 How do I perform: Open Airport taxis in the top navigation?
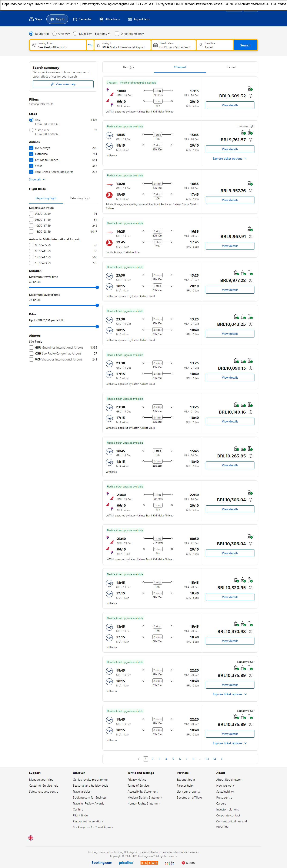139,19
